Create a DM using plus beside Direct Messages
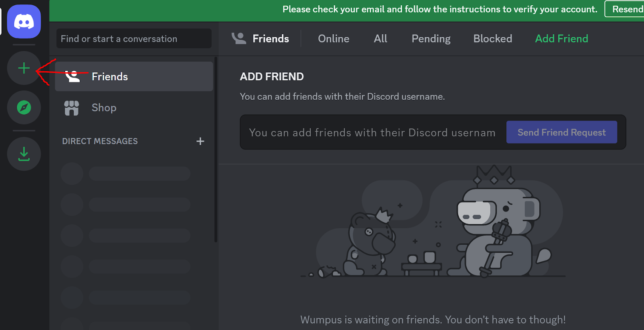644x330 pixels. point(200,141)
